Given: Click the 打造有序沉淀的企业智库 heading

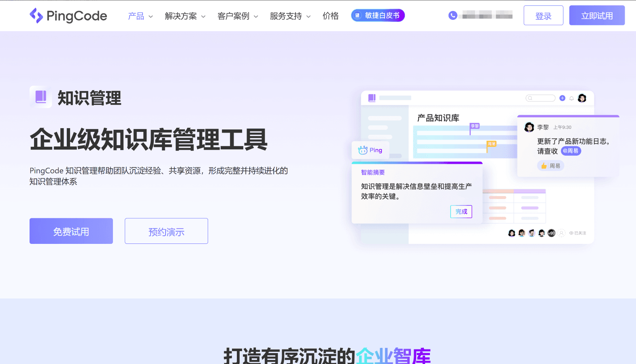Looking at the screenshot, I should click(x=327, y=355).
